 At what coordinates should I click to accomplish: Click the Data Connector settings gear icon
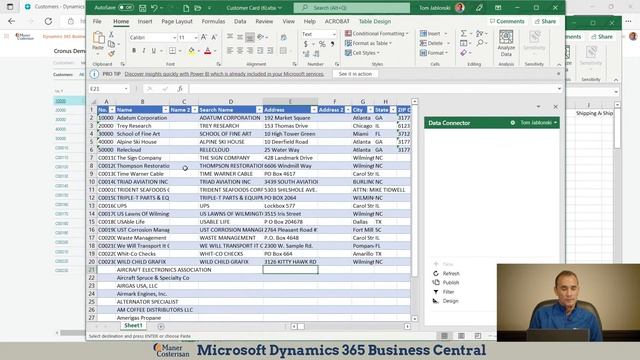pyautogui.click(x=513, y=122)
